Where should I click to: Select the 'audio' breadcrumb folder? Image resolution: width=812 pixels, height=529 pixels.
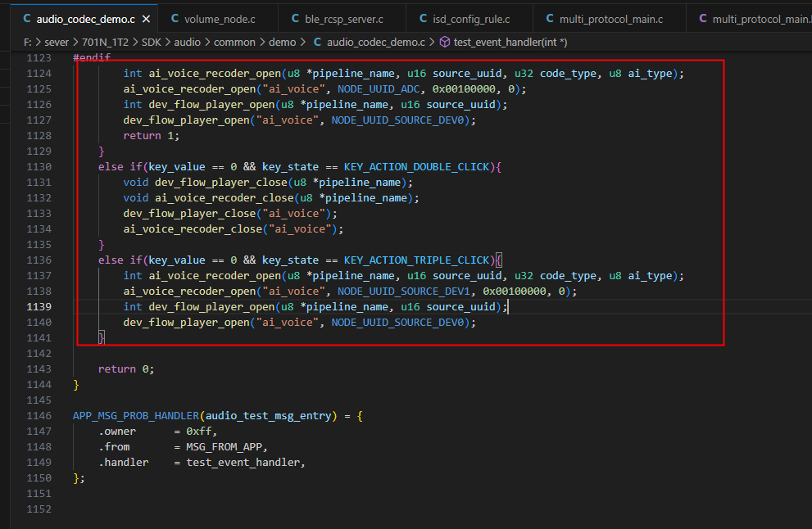pos(187,42)
